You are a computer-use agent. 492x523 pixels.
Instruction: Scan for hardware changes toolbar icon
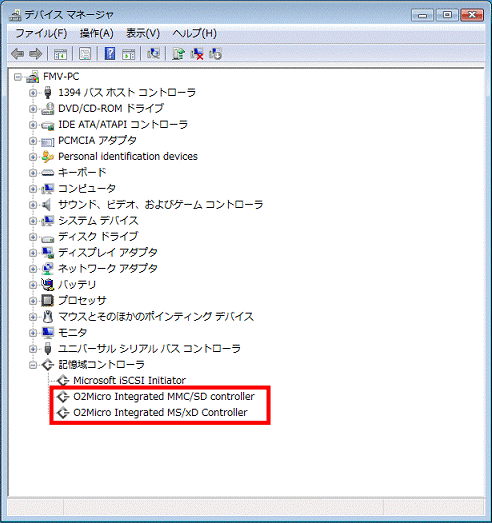153,53
